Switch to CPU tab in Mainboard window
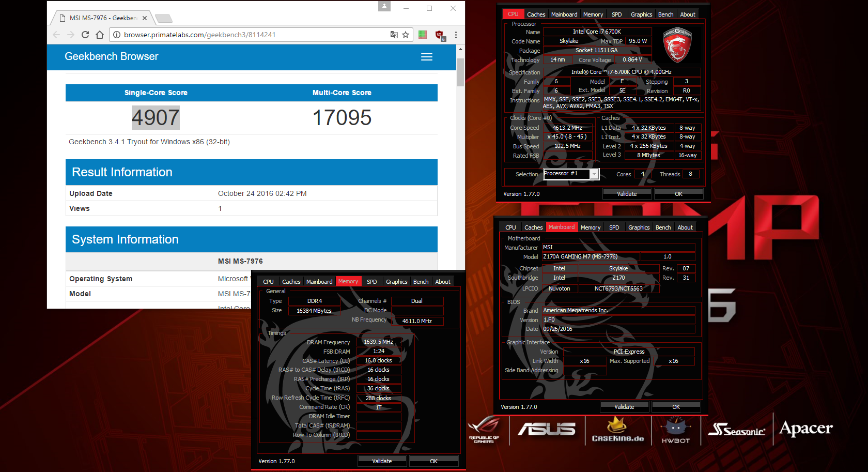The height and width of the screenshot is (472, 868). [x=510, y=227]
